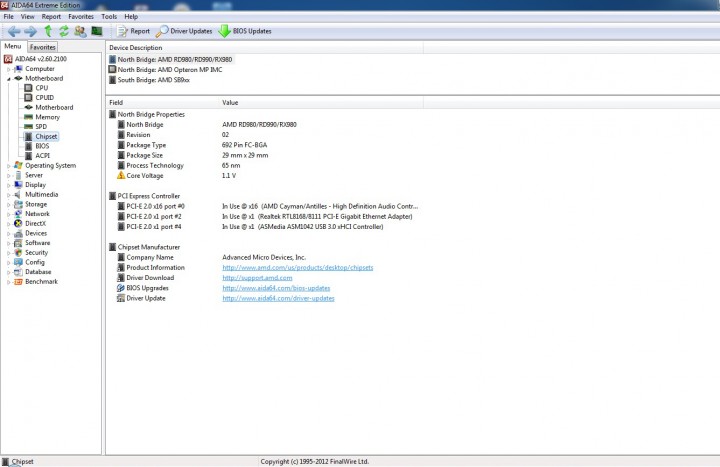Select the Chipset tree item
720x467 pixels.
tap(41, 136)
